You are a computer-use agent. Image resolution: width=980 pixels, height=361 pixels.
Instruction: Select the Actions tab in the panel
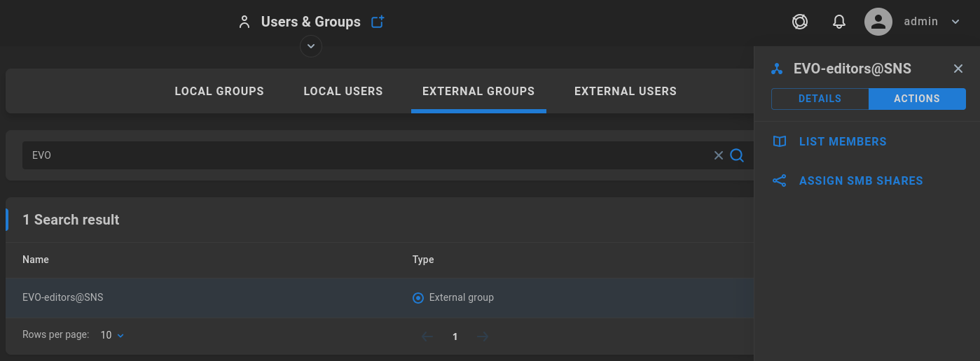pyautogui.click(x=917, y=99)
